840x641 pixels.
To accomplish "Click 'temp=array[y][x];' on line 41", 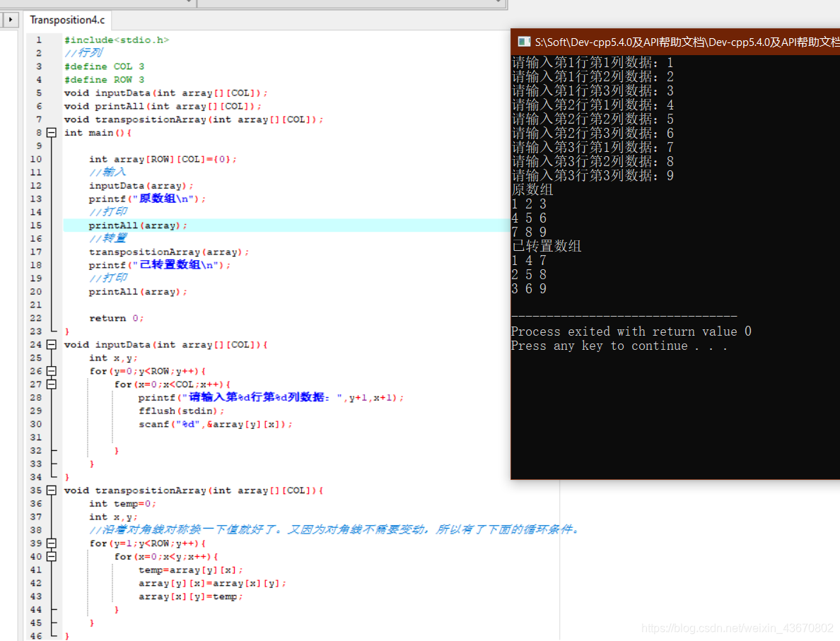I will click(x=191, y=570).
